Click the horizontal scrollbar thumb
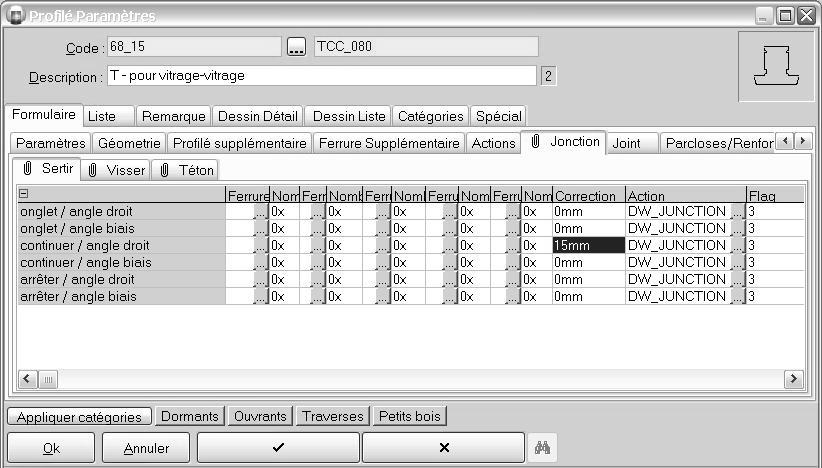This screenshot has width=822, height=468. (x=48, y=379)
